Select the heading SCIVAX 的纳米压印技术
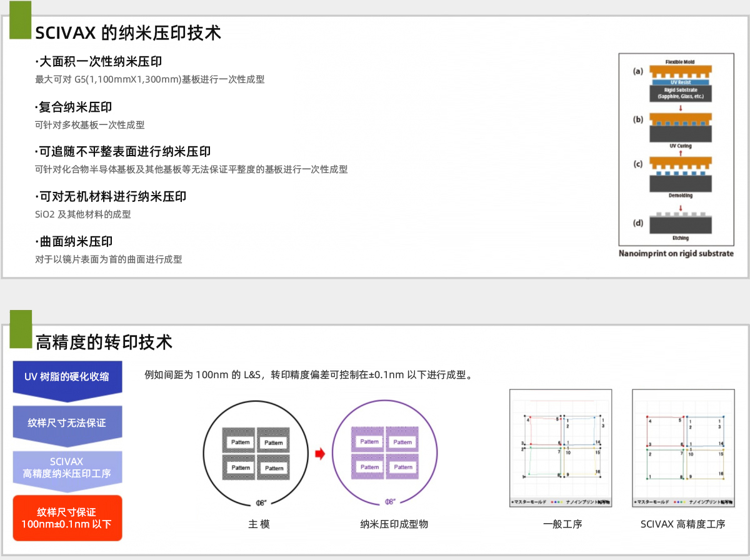 (129, 32)
